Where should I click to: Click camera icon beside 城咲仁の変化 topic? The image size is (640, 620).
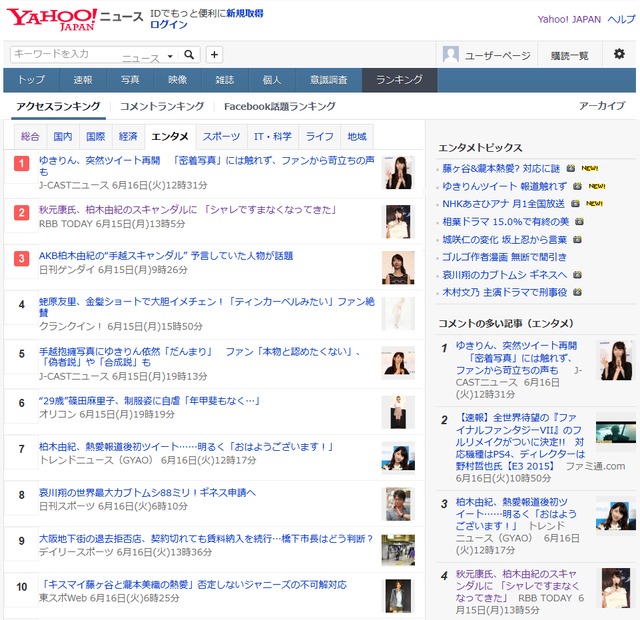point(577,240)
